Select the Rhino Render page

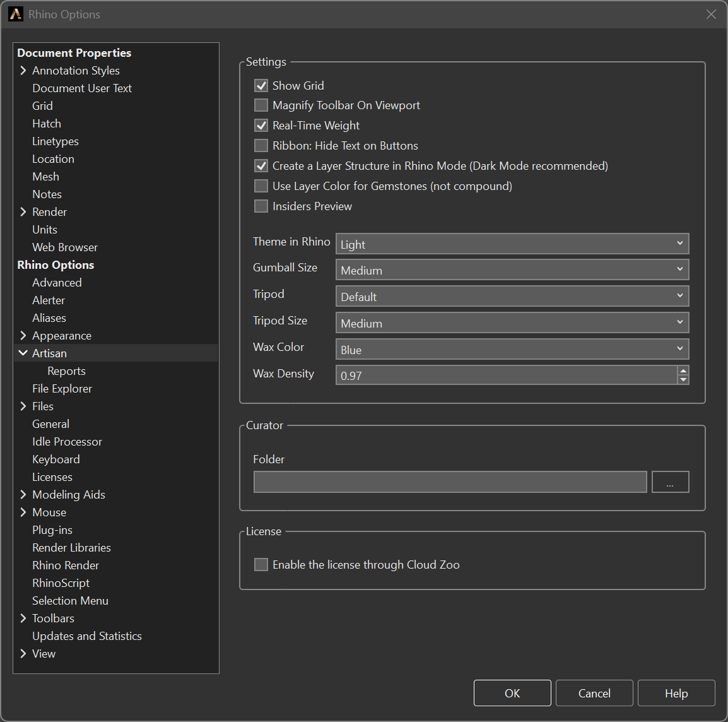66,565
